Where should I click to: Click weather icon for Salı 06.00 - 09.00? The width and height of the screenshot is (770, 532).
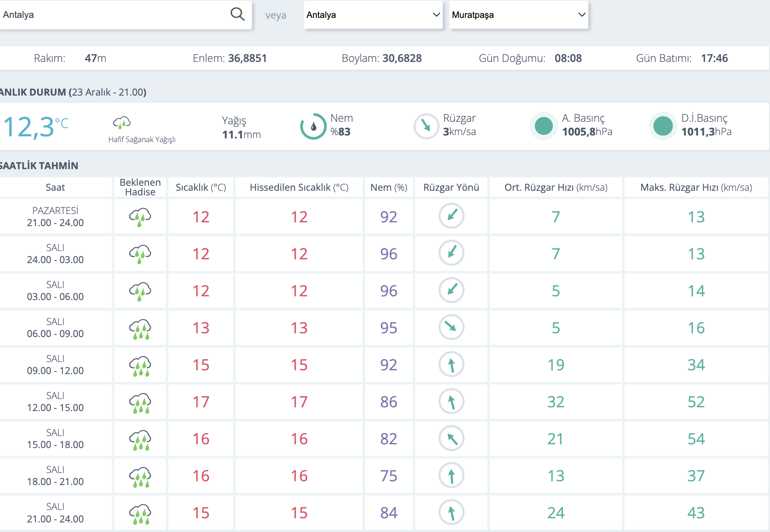(x=140, y=329)
